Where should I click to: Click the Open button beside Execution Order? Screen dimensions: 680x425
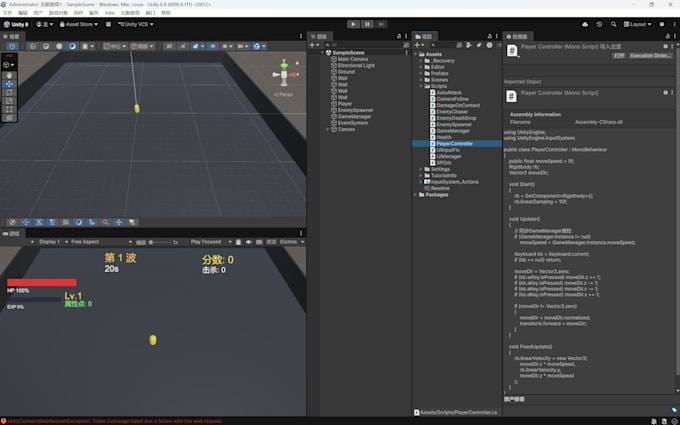tap(618, 56)
